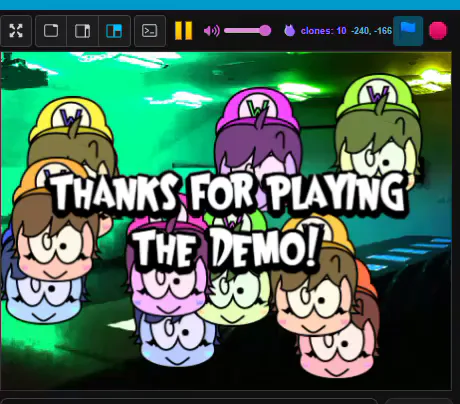Click the lime-green-hat character at upper right

(378, 130)
